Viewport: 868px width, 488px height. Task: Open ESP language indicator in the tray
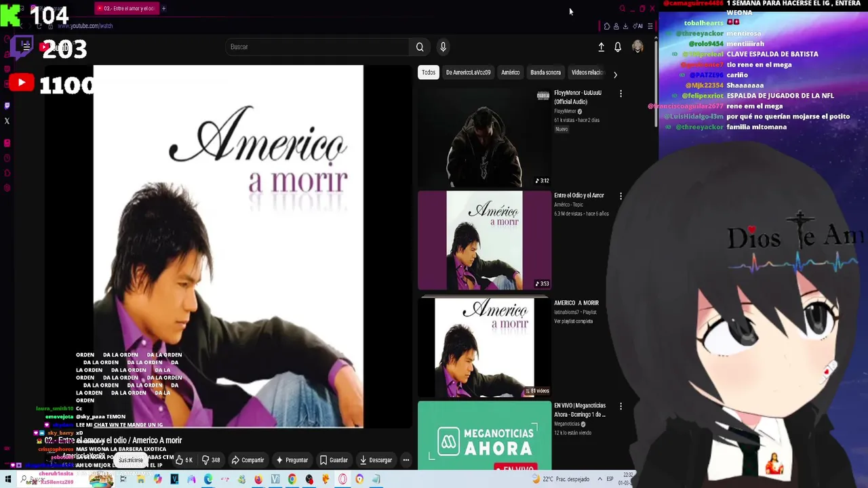pos(610,479)
